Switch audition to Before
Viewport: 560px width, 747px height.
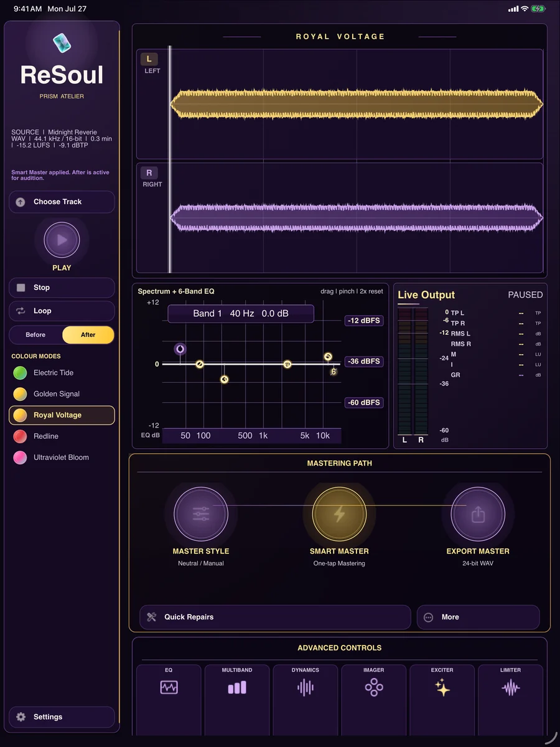click(x=35, y=335)
